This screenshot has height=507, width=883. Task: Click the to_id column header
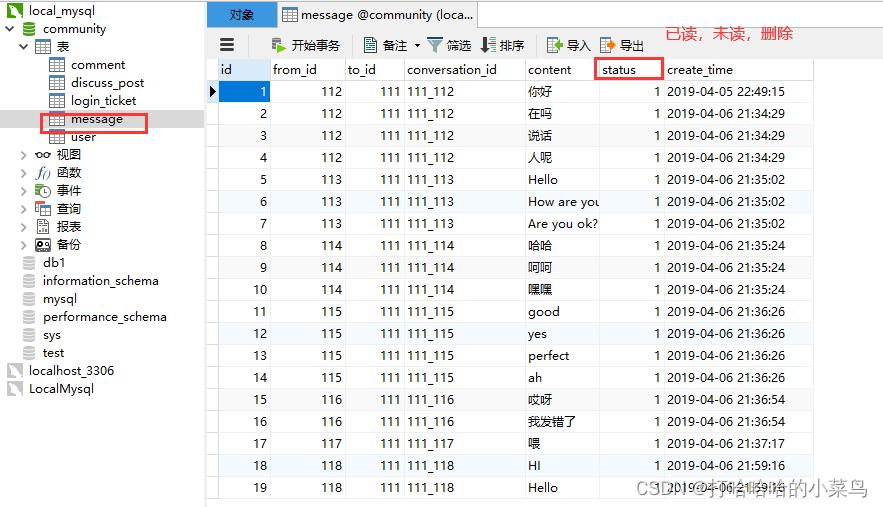click(x=374, y=69)
